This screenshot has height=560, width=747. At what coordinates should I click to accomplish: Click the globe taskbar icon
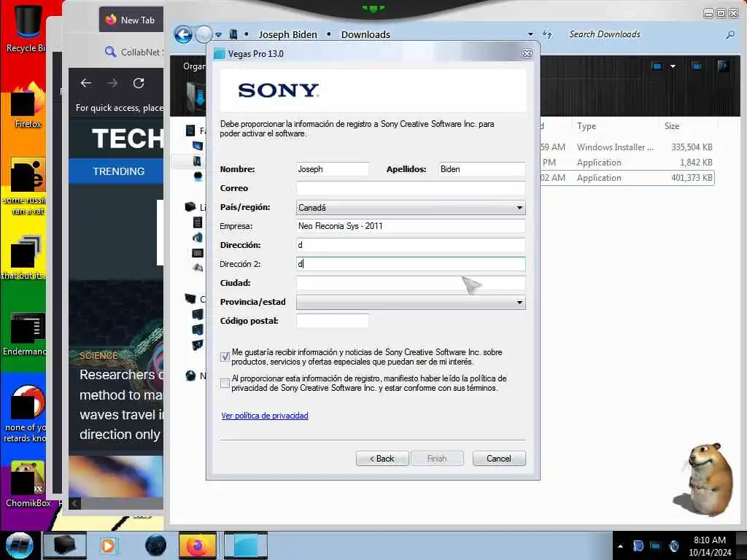(156, 545)
